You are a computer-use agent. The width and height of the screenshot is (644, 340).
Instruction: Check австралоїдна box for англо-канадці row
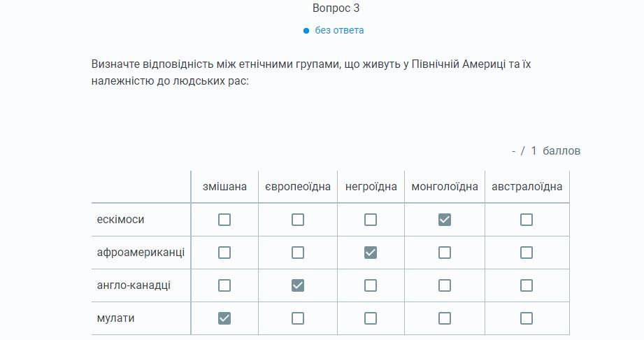(x=527, y=285)
